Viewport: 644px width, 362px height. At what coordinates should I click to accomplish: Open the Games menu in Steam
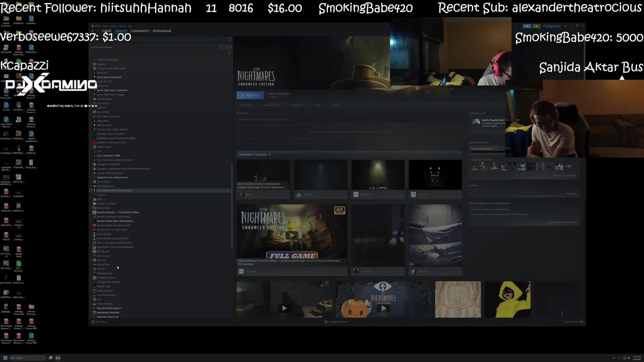[x=122, y=26]
